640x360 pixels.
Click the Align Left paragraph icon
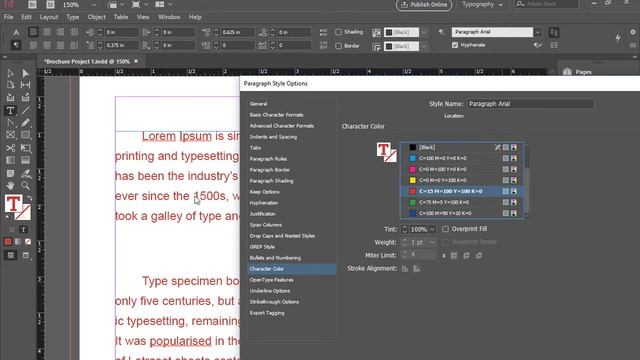pyautogui.click(x=33, y=32)
